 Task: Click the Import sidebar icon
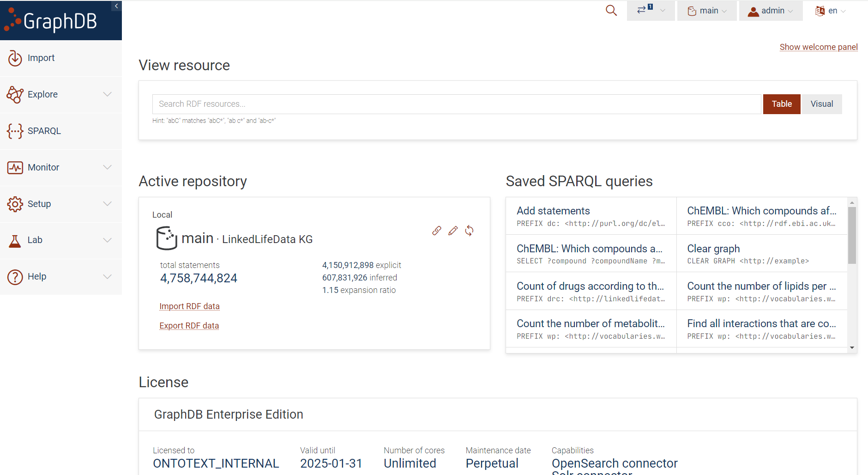pos(15,58)
